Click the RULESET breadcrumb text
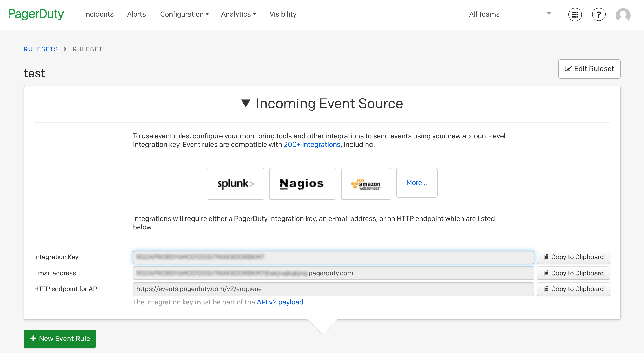The height and width of the screenshot is (353, 644). click(x=88, y=49)
